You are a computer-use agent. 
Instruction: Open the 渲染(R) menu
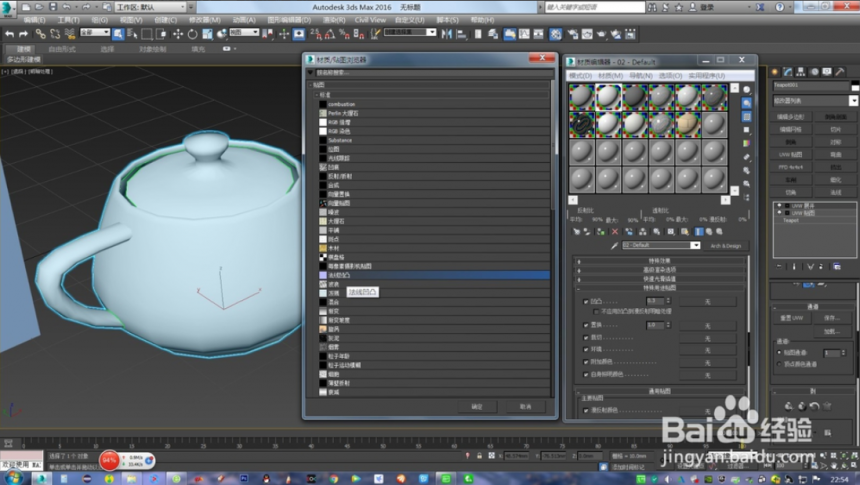[334, 20]
